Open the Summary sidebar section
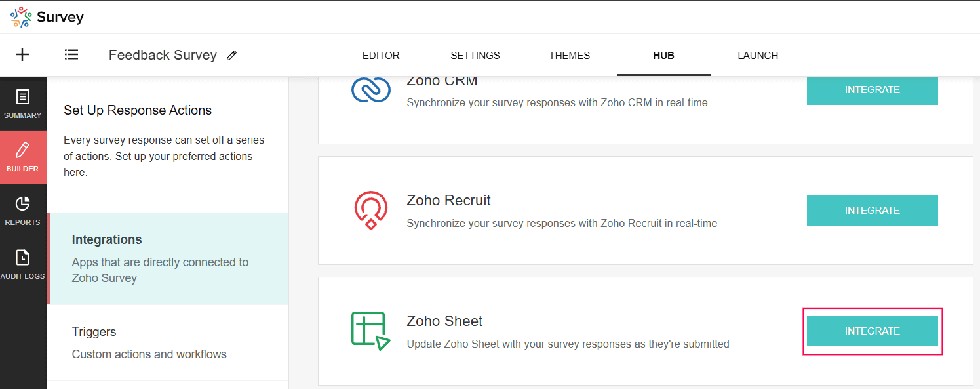 pyautogui.click(x=23, y=104)
